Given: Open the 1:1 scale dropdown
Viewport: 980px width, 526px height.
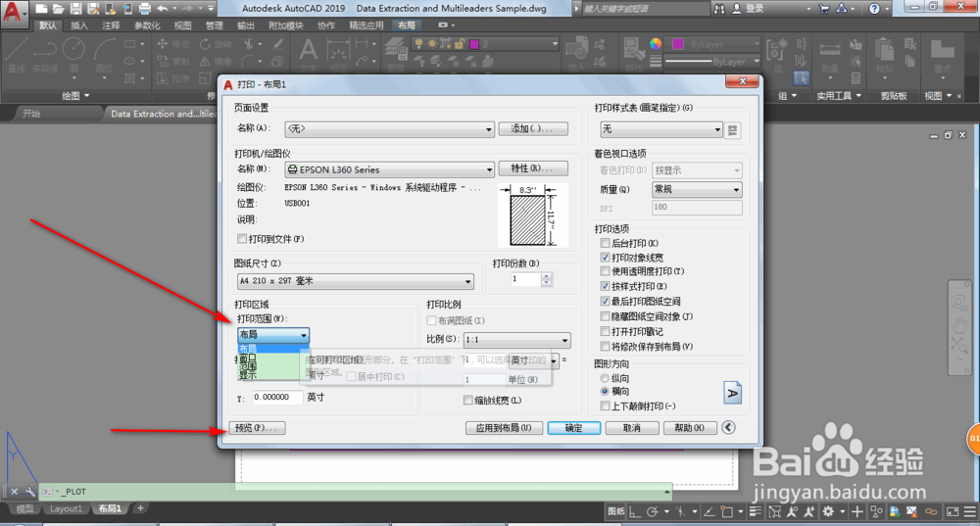Looking at the screenshot, I should [x=516, y=340].
